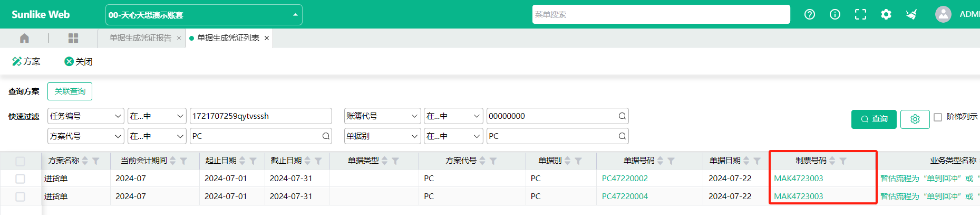Viewport: 980px width, 215px height.
Task: Click the bird icon in header
Action: [911, 14]
